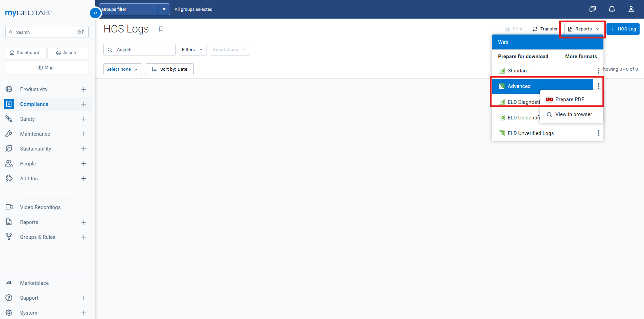Click the Groups & Rules icon
This screenshot has height=319, width=644.
point(9,237)
